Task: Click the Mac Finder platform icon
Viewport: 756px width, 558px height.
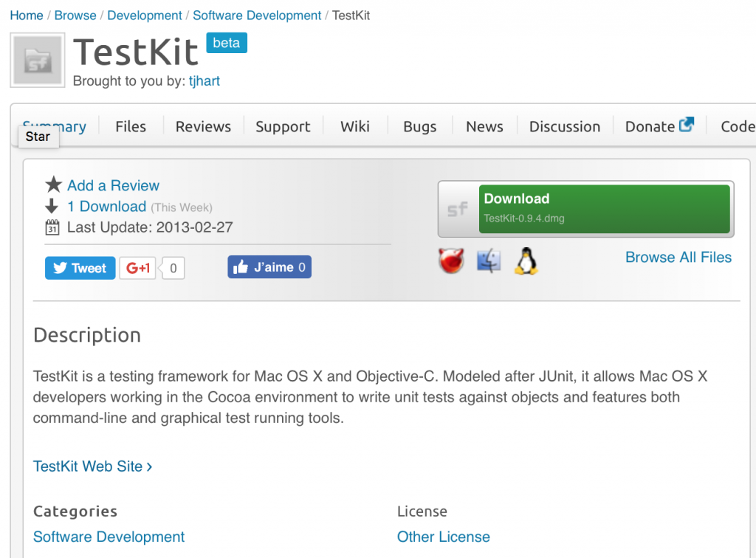Action: click(x=489, y=261)
